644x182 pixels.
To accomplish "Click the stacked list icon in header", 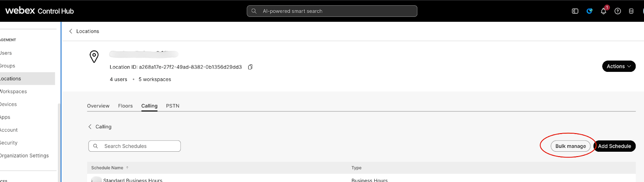I will pyautogui.click(x=631, y=11).
